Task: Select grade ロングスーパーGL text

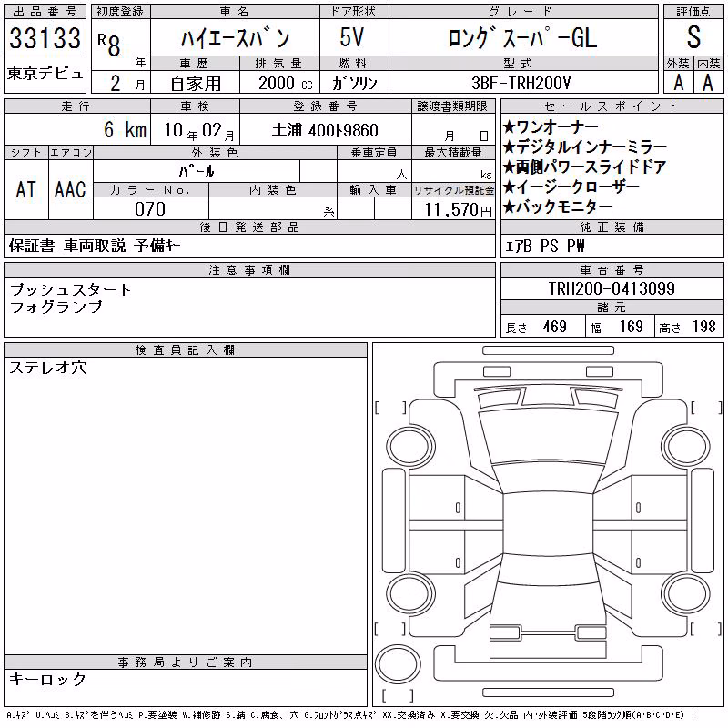Action: point(522,37)
